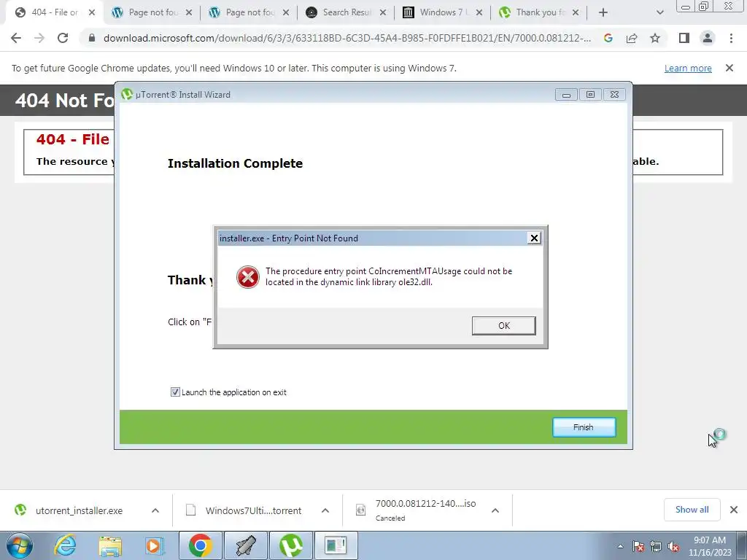This screenshot has width=747, height=560.
Task: Expand options for the canceled .iso download
Action: (495, 510)
